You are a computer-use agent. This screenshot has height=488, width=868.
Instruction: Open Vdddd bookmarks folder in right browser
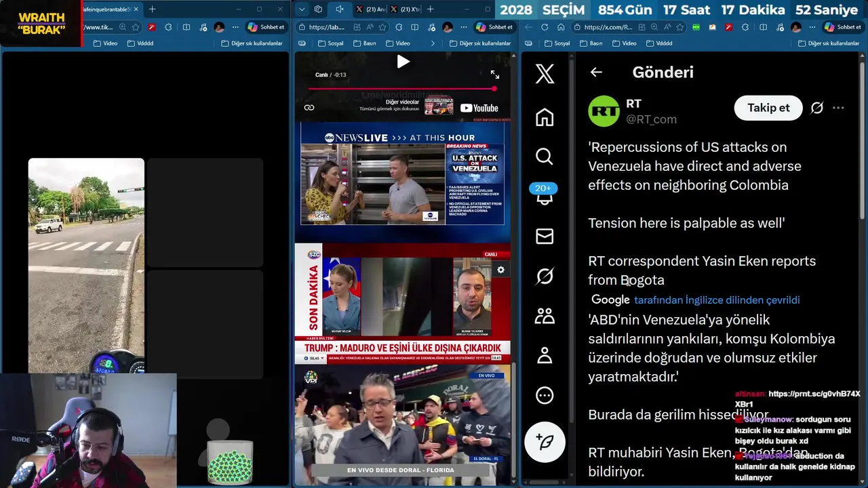(x=659, y=43)
